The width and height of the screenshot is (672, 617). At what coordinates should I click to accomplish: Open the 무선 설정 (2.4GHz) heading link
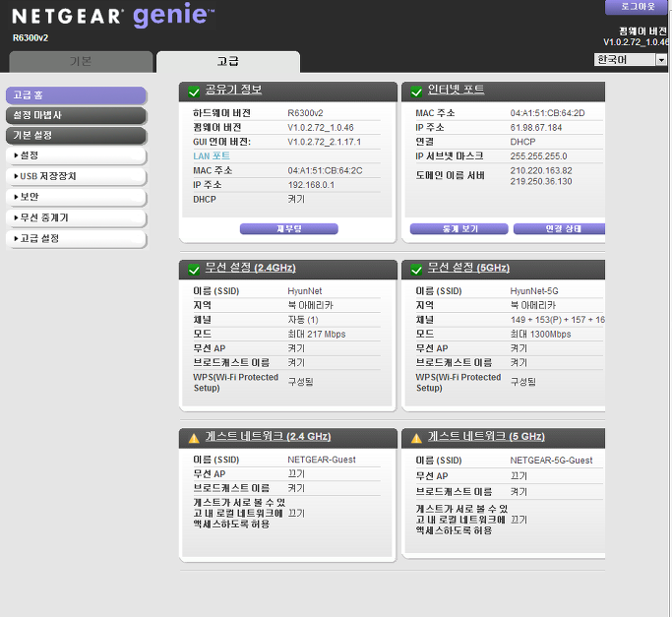[251, 268]
